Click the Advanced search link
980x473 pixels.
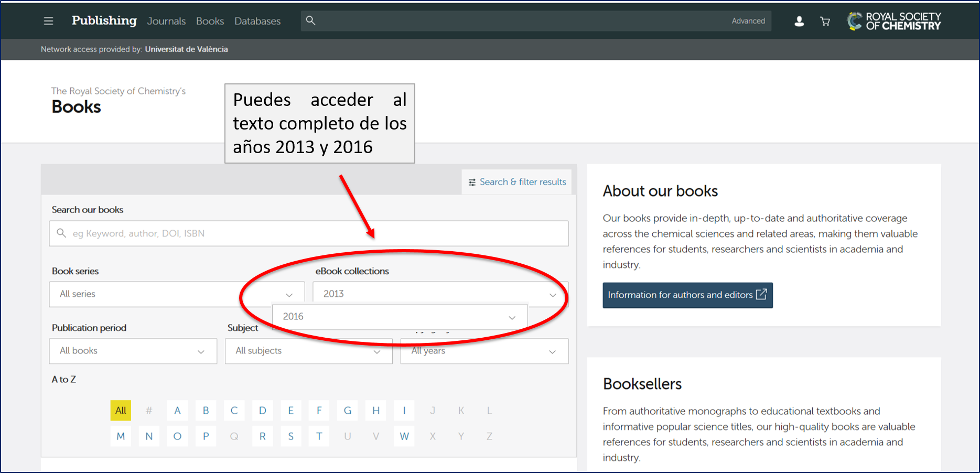click(748, 21)
